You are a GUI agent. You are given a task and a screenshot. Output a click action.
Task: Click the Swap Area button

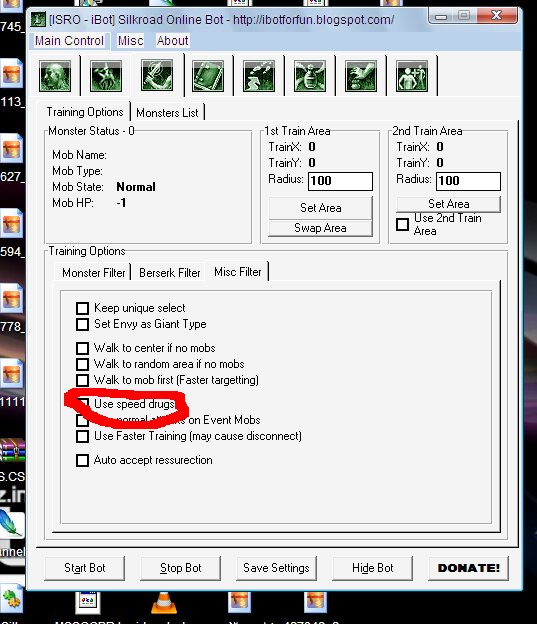coord(320,228)
